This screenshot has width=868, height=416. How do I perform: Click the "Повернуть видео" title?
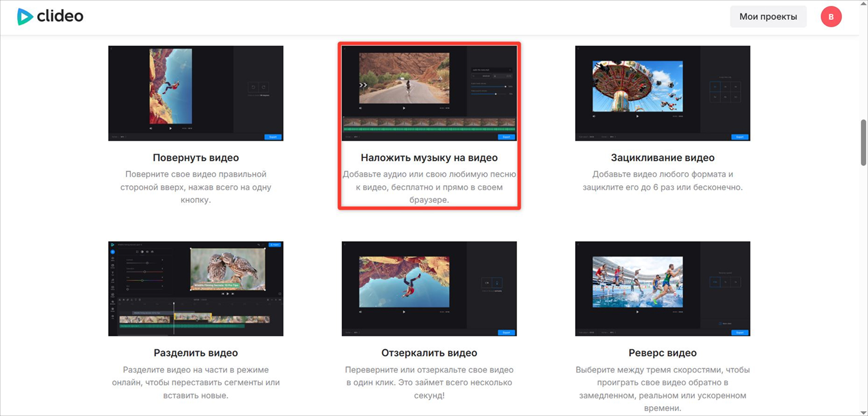pyautogui.click(x=196, y=158)
